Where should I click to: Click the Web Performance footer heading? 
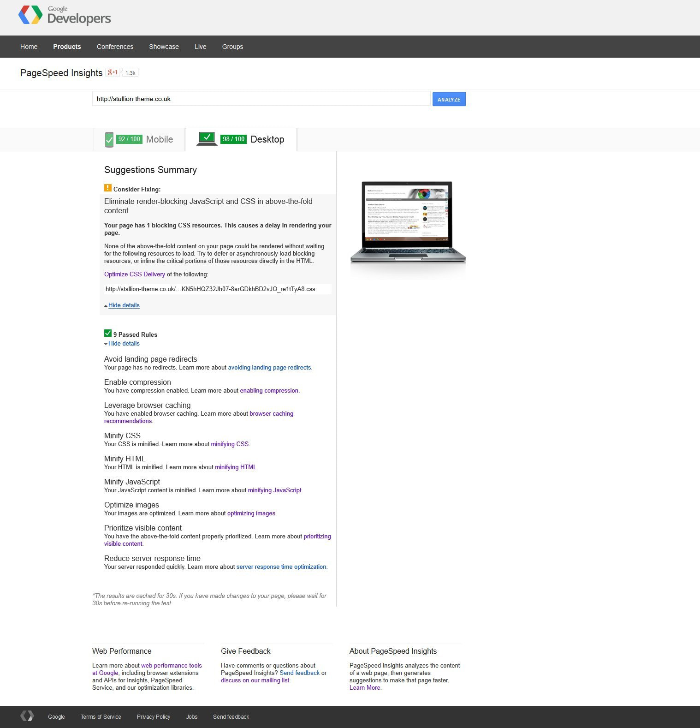[122, 651]
